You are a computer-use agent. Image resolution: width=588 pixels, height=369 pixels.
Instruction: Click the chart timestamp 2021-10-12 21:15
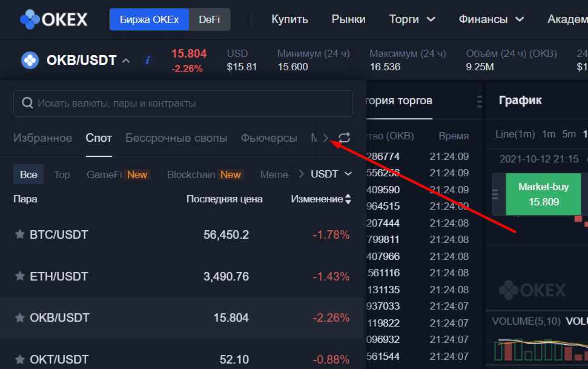coord(539,159)
